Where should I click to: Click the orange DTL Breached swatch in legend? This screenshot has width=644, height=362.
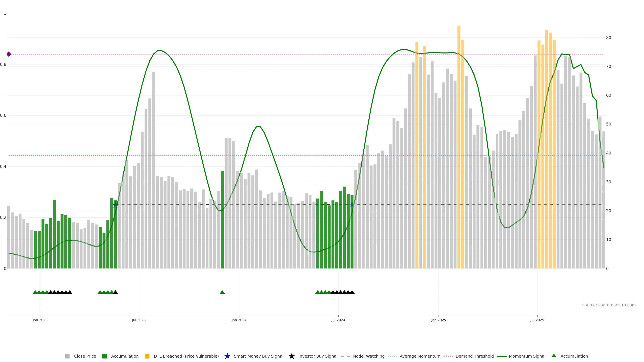point(147,356)
